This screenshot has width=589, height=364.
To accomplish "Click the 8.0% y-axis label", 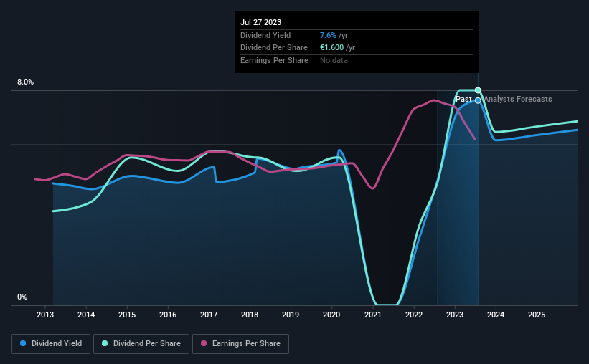I will (26, 82).
